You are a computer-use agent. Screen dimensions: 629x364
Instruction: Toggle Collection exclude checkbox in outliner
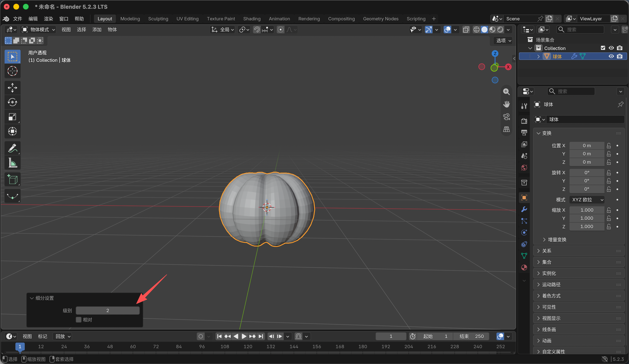pyautogui.click(x=603, y=48)
